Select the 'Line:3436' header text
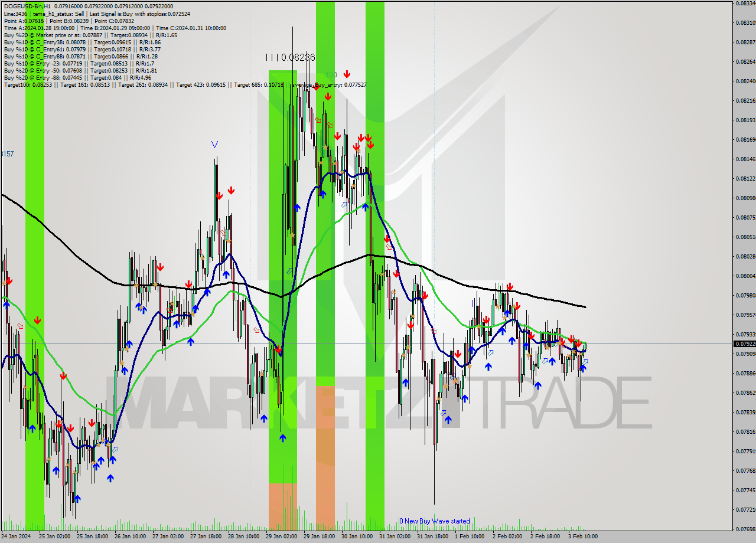This screenshot has width=756, height=543. tap(15, 13)
